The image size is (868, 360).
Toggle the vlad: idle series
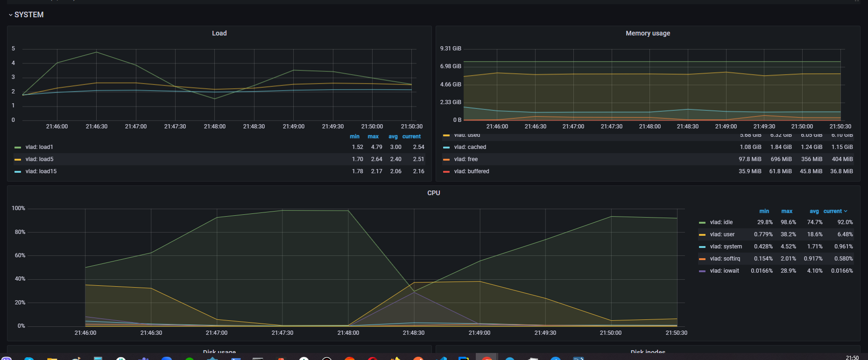coord(721,222)
